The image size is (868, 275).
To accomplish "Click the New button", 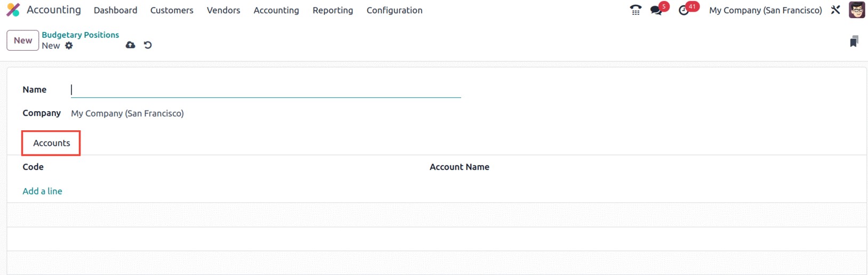I will pos(23,41).
